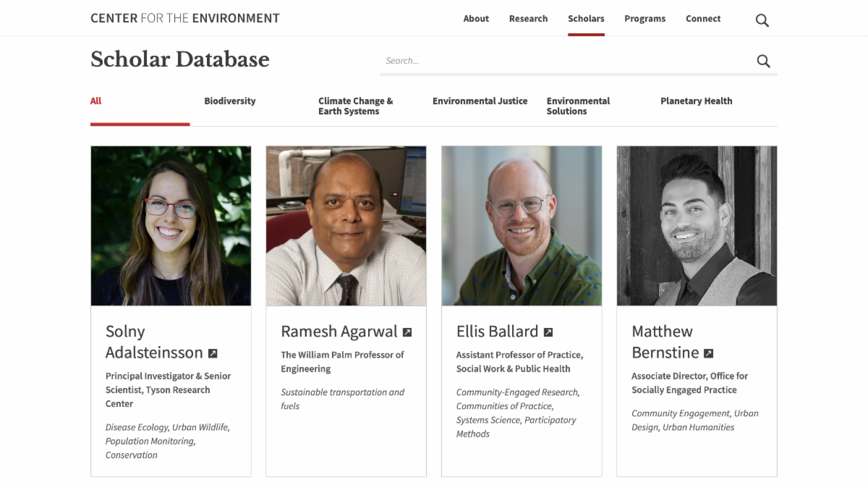Image resolution: width=868 pixels, height=488 pixels.
Task: Click external link icon next to Ramesh Agarwal
Action: (x=407, y=332)
